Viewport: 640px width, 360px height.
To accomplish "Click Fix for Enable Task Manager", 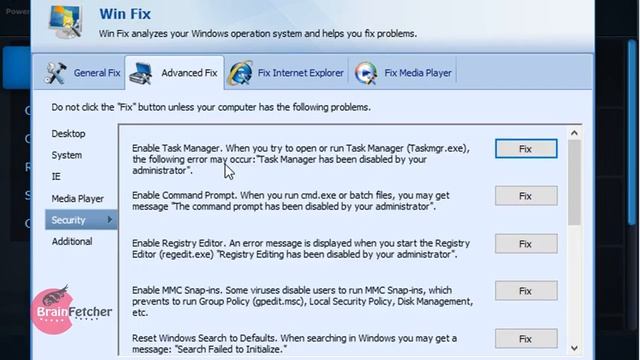I will (x=526, y=149).
